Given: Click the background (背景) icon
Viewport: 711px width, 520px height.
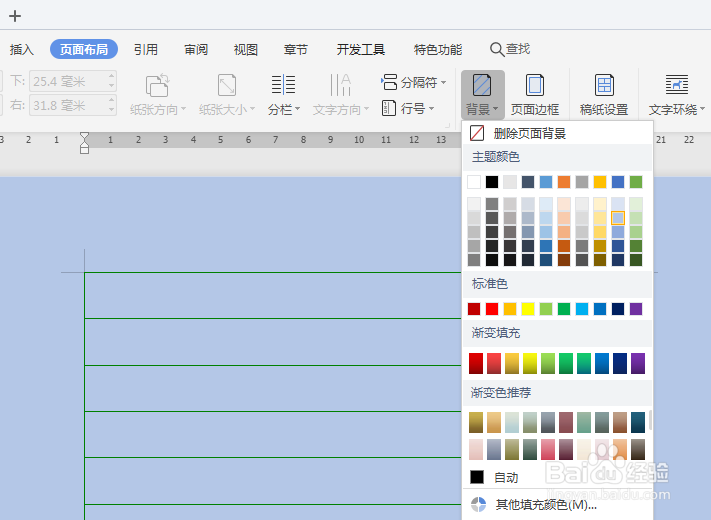Looking at the screenshot, I should (x=482, y=85).
